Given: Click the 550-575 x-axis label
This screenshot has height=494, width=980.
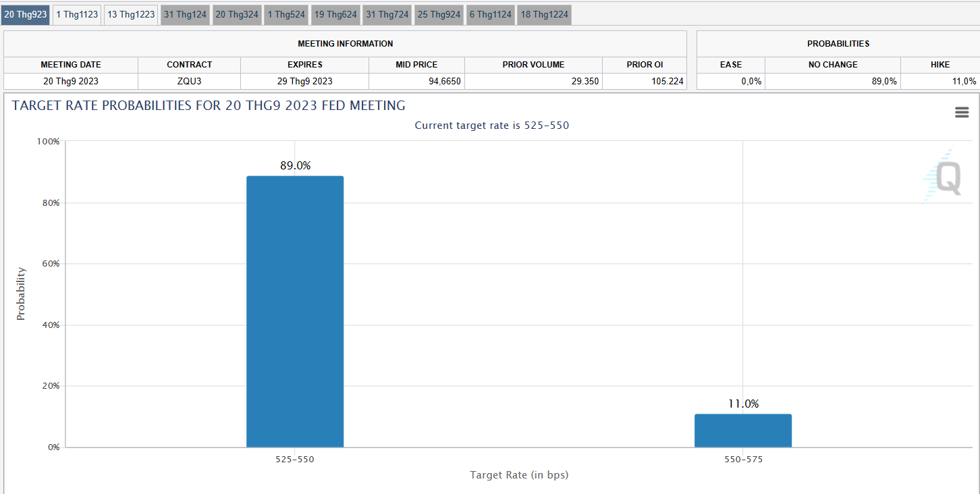Looking at the screenshot, I should (743, 459).
